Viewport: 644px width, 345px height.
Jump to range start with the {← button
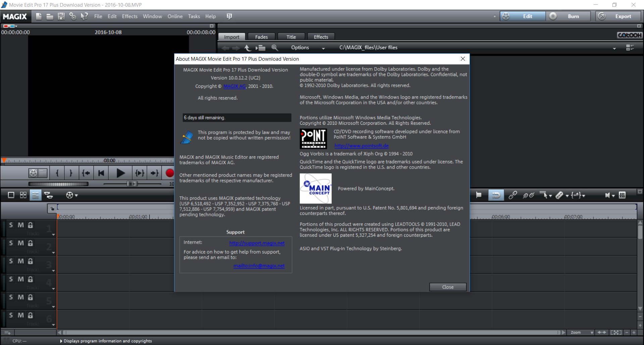(86, 173)
